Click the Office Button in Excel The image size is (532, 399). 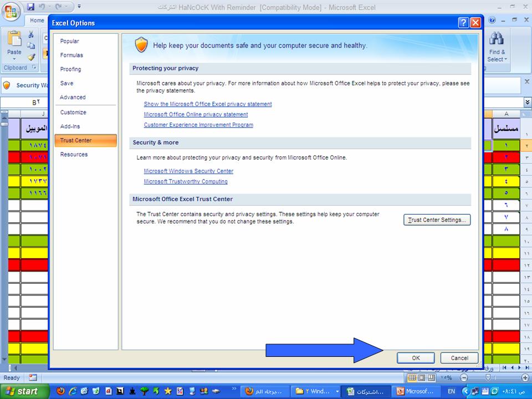coord(11,12)
